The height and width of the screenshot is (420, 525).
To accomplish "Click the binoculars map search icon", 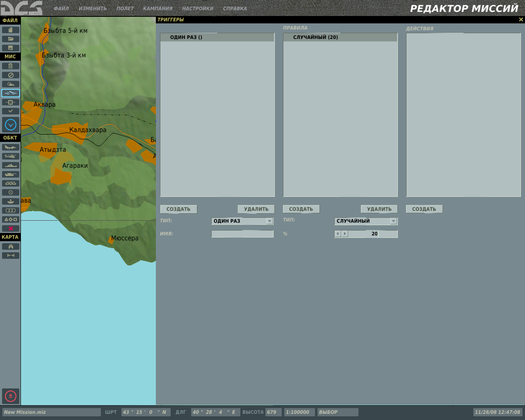I will [x=11, y=247].
